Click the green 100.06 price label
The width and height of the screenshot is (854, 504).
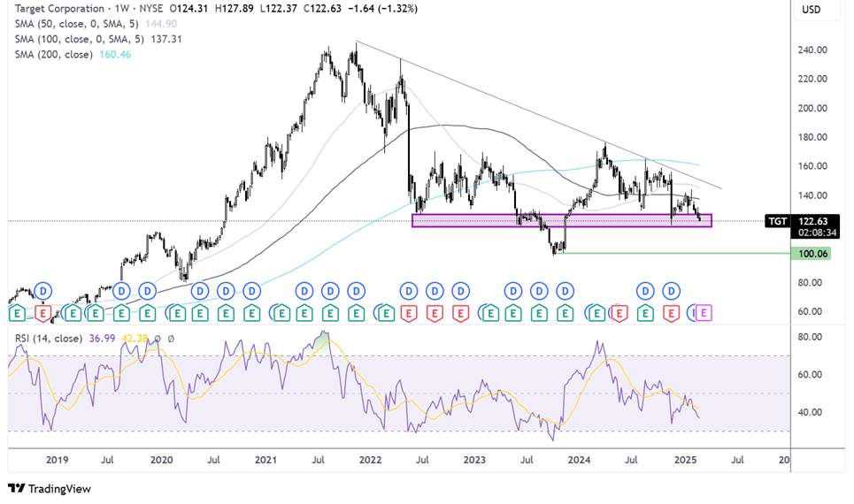(811, 254)
